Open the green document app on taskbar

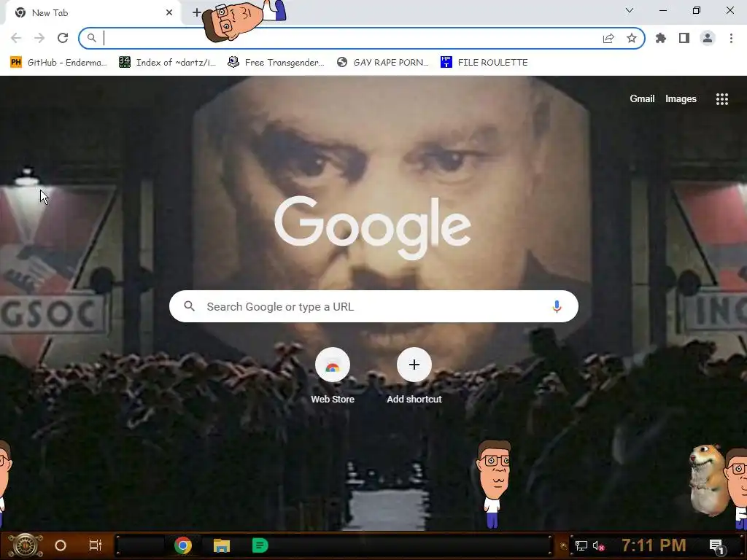coord(260,545)
